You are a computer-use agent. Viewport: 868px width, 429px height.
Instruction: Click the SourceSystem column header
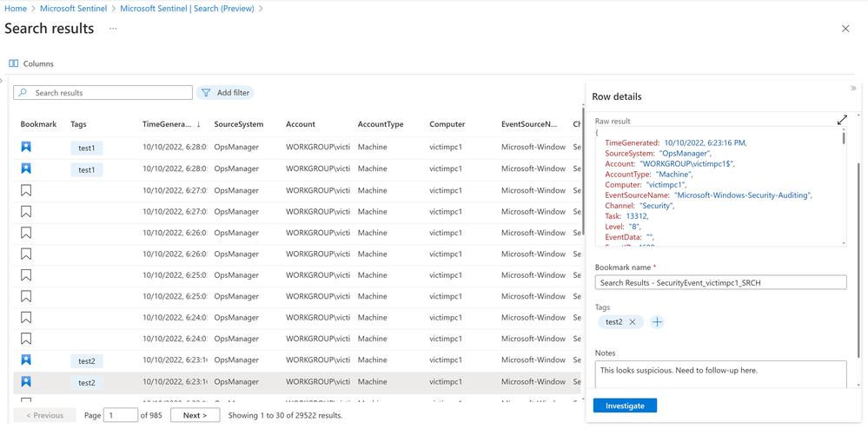click(239, 124)
